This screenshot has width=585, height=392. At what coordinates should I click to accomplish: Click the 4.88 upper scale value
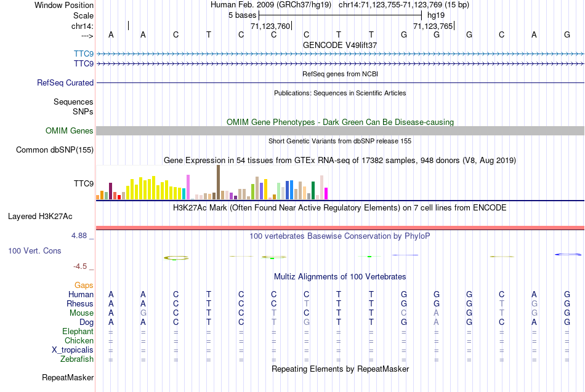pos(79,235)
